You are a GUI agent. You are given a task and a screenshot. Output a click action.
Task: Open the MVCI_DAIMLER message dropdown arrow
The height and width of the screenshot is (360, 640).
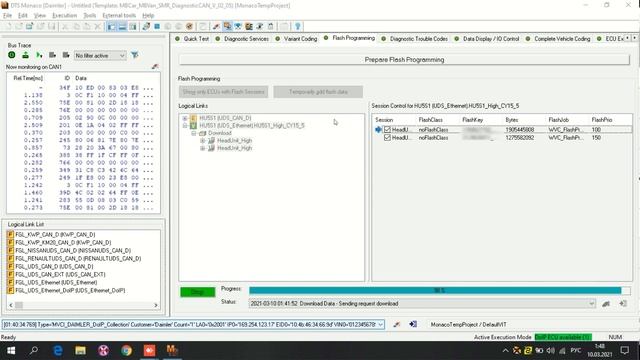[x=380, y=324]
